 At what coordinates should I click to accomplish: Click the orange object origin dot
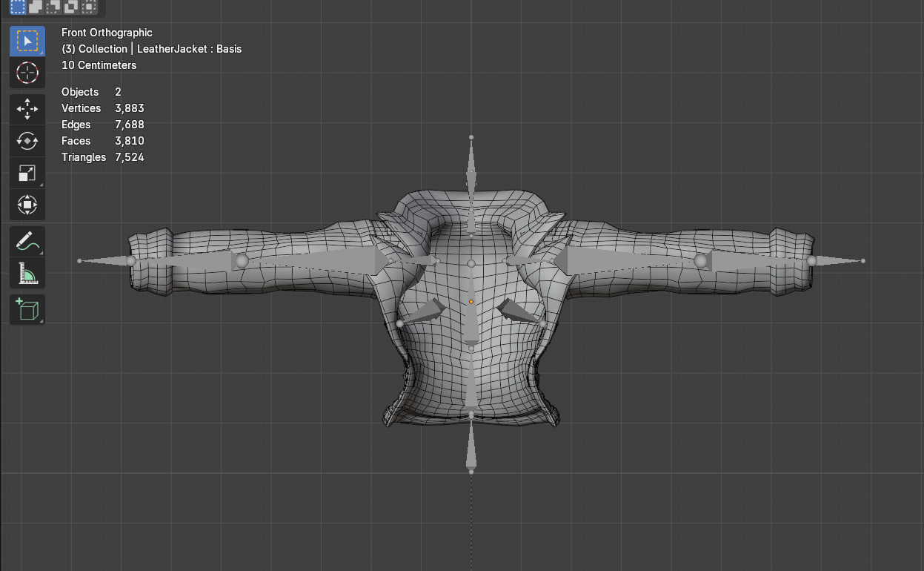(x=471, y=302)
